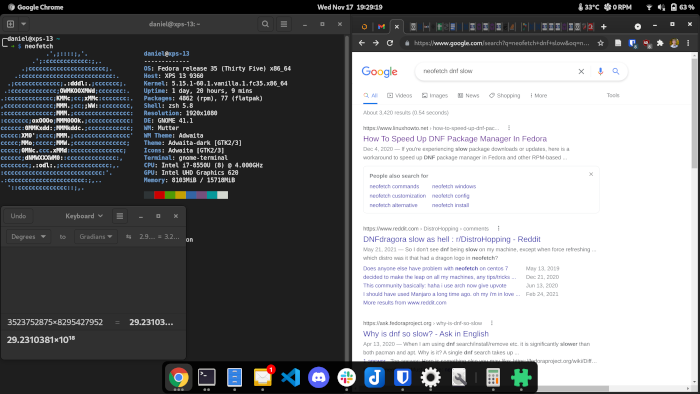Open Bitwarden from the dock
Screen dimensions: 700x394
coord(403,377)
